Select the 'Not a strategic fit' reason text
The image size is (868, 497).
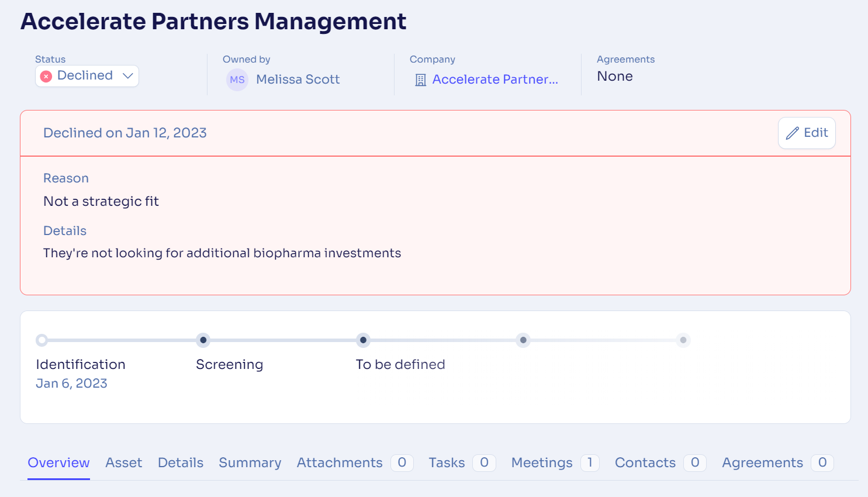pyautogui.click(x=101, y=201)
